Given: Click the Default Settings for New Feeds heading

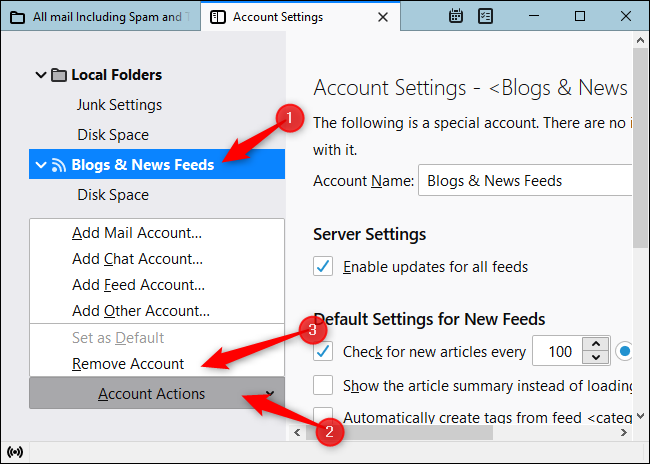Looking at the screenshot, I should point(429,319).
